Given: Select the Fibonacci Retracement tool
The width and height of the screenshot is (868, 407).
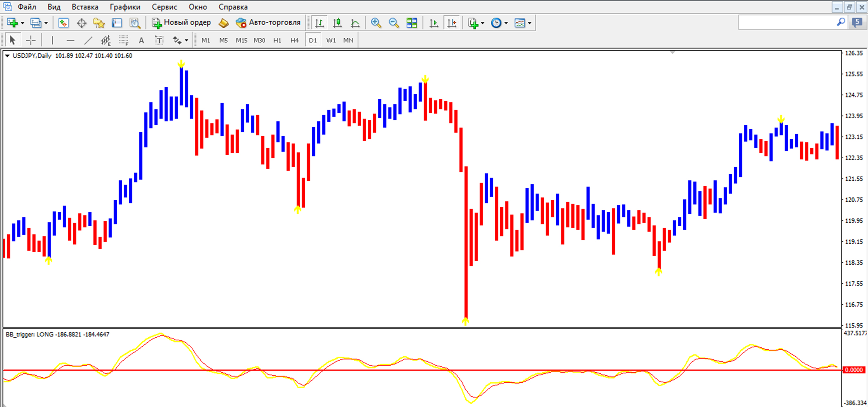Looking at the screenshot, I should (124, 41).
